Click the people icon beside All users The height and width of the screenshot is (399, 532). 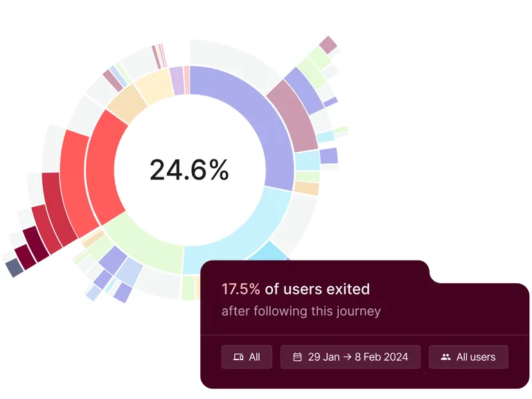[x=445, y=357]
